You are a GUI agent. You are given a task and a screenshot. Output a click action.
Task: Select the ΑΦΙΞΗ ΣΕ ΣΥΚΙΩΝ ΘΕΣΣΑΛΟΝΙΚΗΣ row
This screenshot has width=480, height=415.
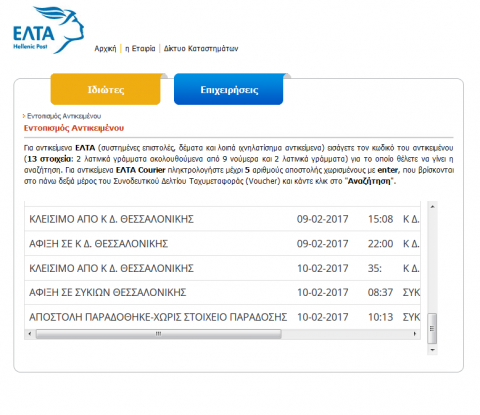click(x=222, y=293)
